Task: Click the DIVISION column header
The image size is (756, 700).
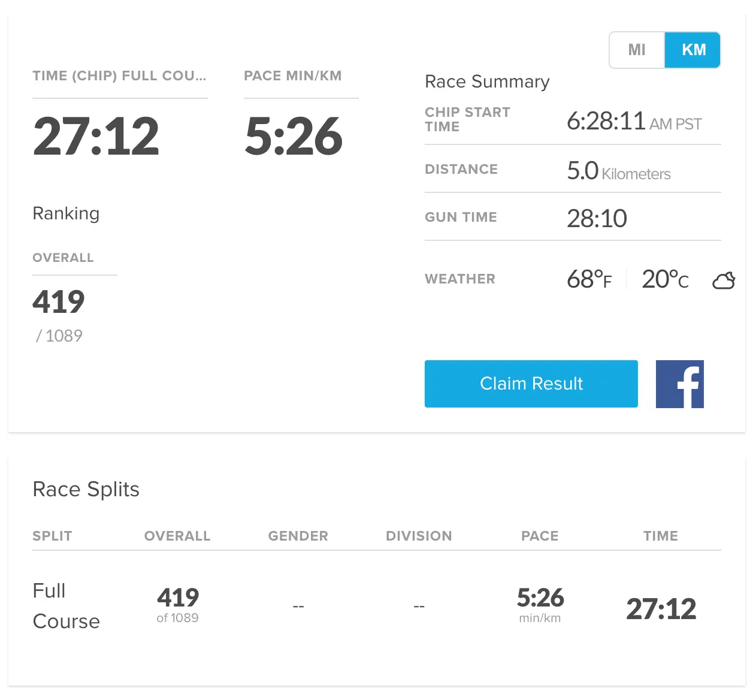Action: coord(419,536)
